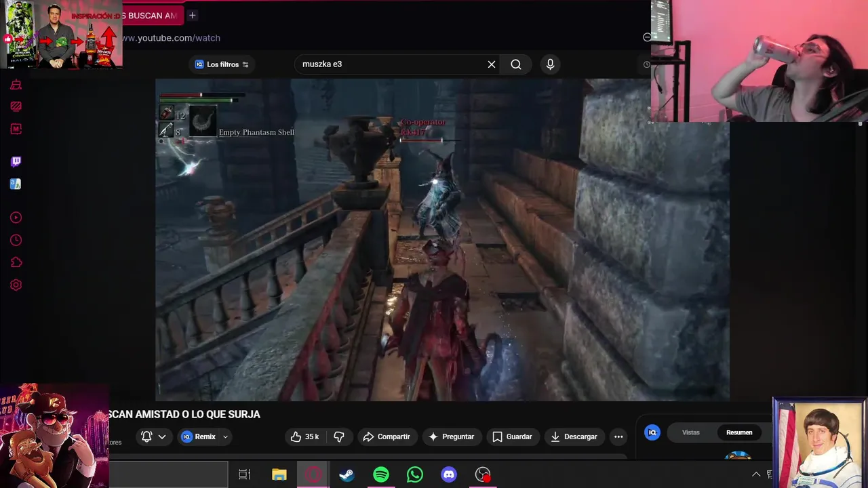Open the Twitch sidebar panel
Image resolution: width=868 pixels, height=488 pixels.
tap(16, 161)
